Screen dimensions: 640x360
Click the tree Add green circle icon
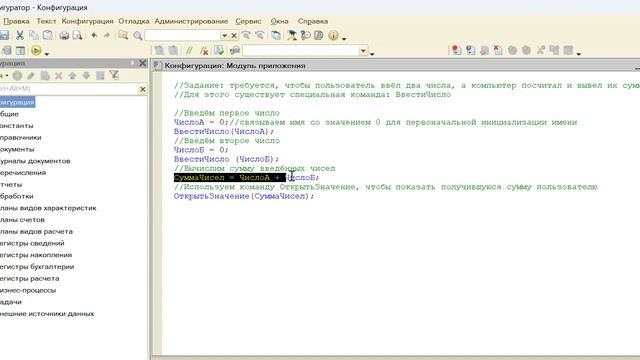click(x=17, y=76)
